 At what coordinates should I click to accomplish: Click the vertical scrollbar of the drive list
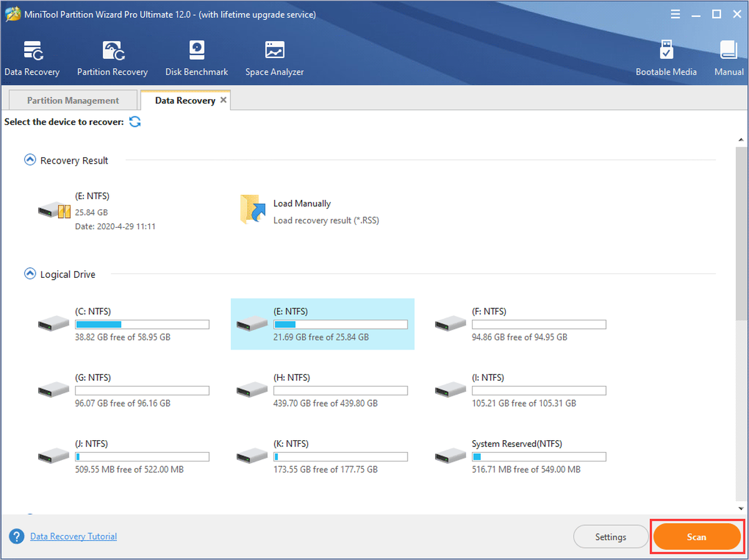(741, 234)
